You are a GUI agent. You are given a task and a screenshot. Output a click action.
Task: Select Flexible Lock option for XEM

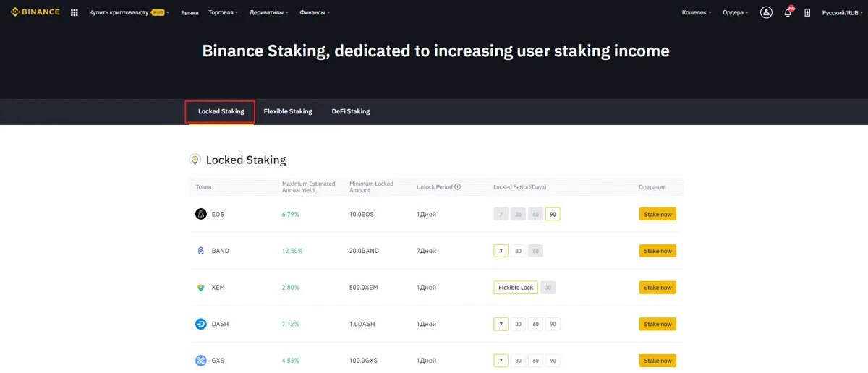[x=516, y=287]
